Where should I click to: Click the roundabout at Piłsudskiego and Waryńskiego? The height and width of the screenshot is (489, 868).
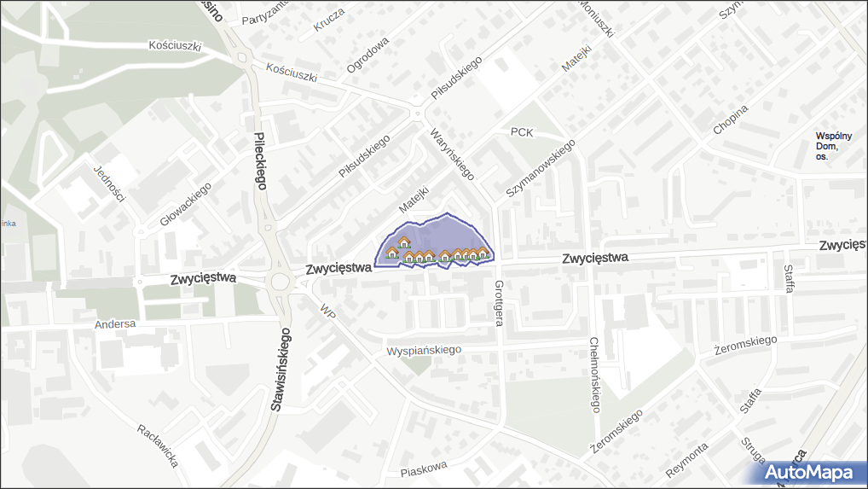418,113
